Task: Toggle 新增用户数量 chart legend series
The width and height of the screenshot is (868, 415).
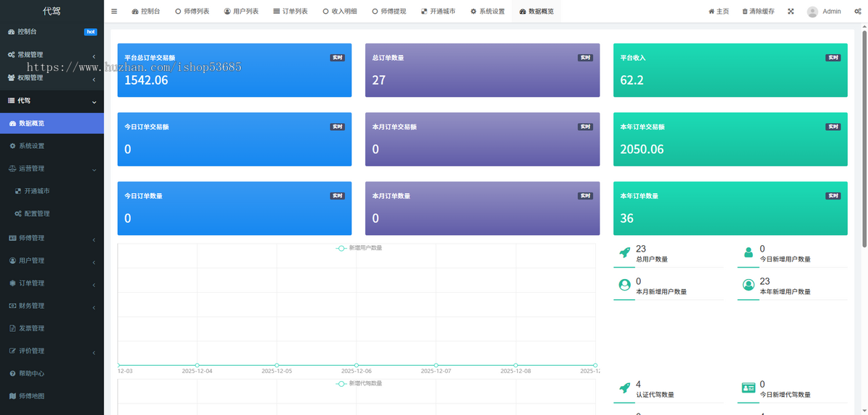Action: coord(359,248)
